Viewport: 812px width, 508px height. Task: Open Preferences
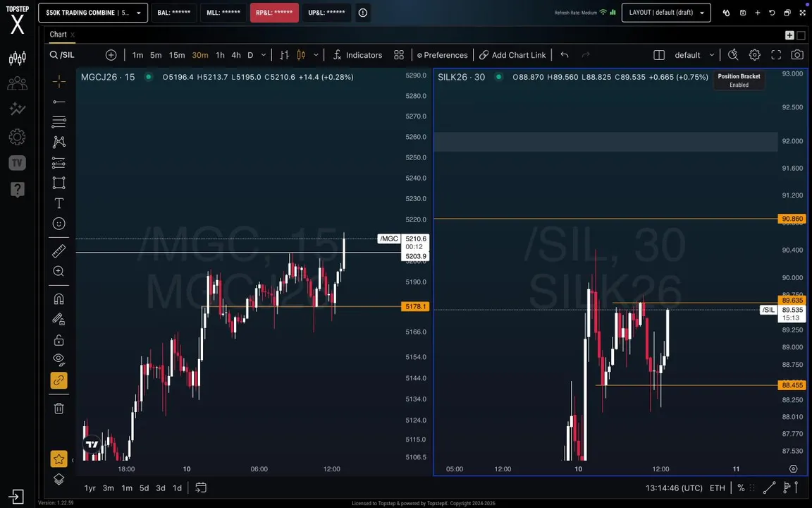pos(442,55)
